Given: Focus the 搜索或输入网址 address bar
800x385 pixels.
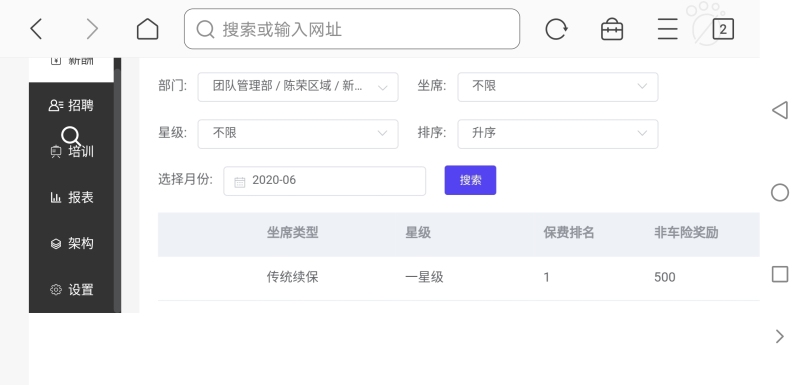Looking at the screenshot, I should click(352, 29).
